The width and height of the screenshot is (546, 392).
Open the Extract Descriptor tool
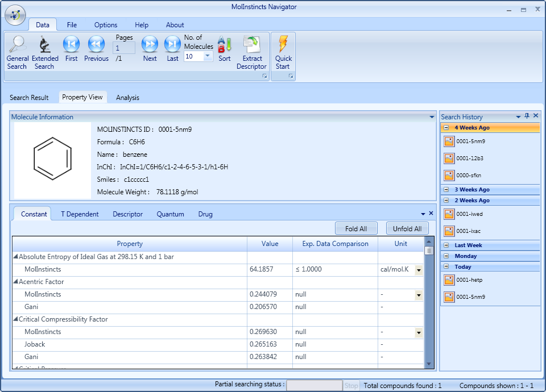(x=252, y=53)
